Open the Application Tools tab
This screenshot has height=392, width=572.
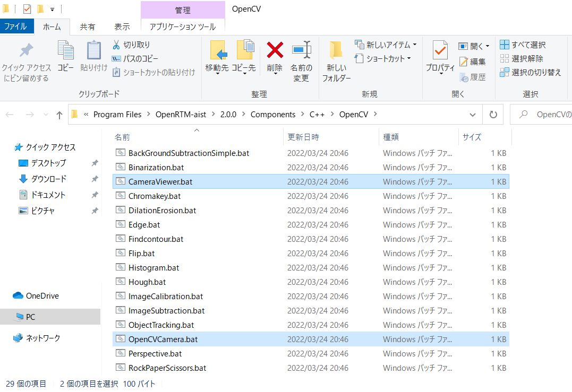coord(183,27)
